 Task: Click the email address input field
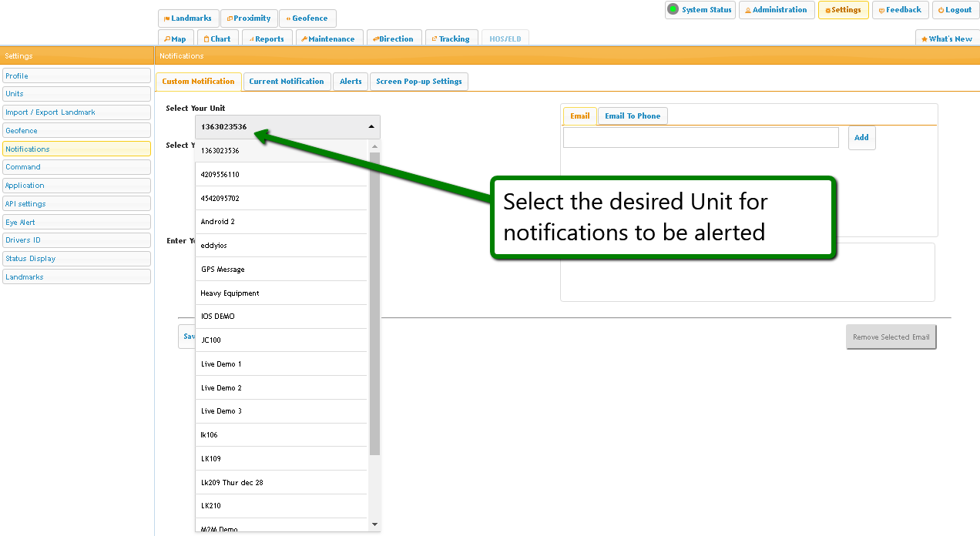tap(700, 138)
